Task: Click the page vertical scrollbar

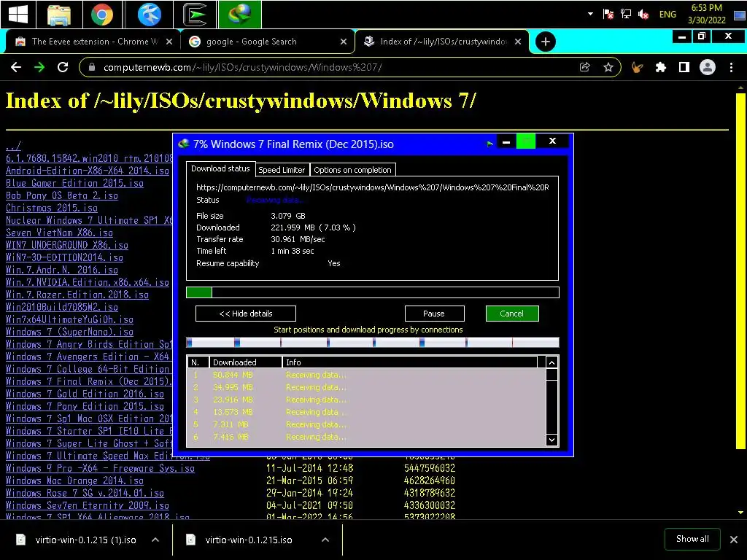Action: click(740, 271)
